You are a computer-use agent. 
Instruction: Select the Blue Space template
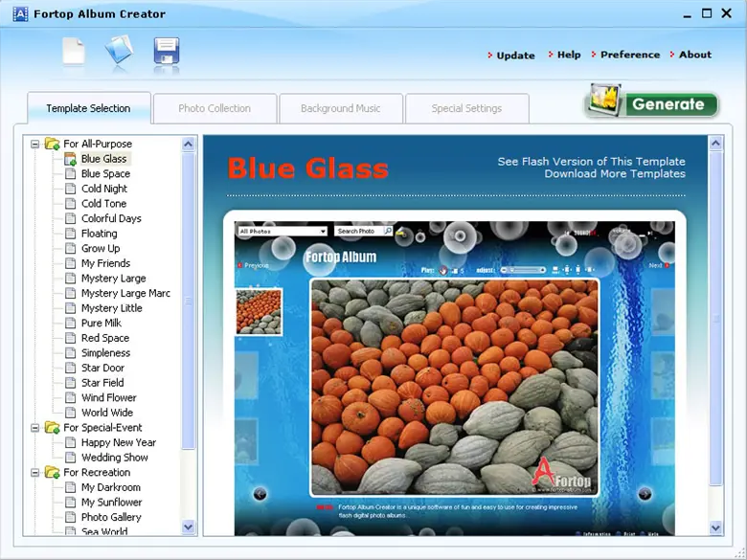point(105,174)
